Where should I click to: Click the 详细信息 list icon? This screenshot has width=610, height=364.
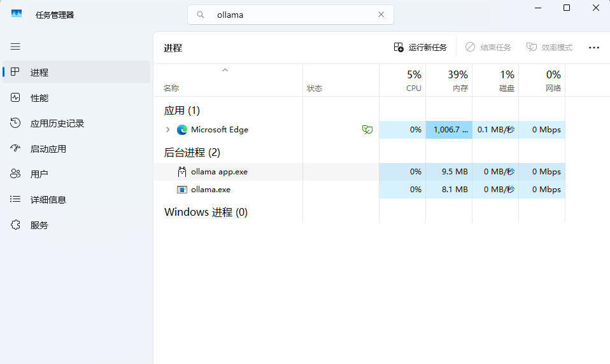point(15,199)
